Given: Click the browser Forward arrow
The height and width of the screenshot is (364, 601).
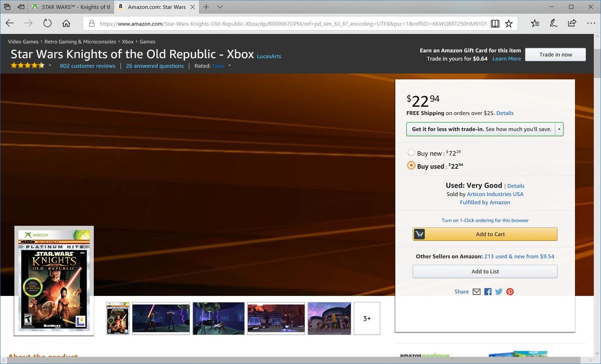Looking at the screenshot, I should click(x=29, y=23).
